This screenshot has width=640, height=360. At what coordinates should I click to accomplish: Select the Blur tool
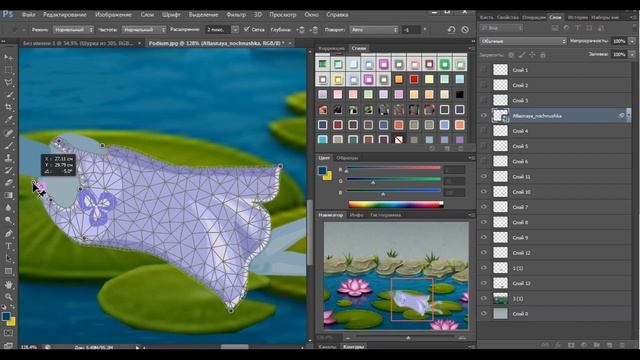point(8,208)
